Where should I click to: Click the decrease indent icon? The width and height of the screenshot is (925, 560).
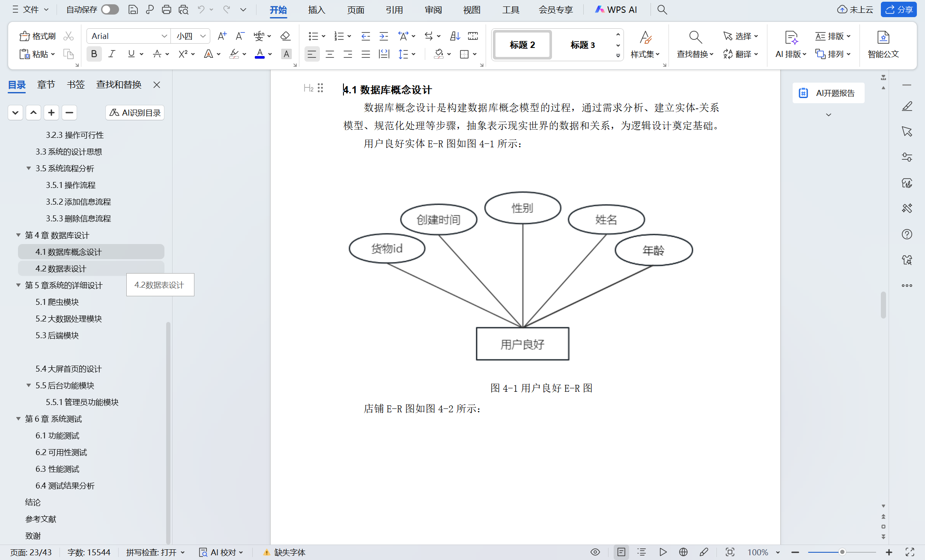tap(366, 36)
